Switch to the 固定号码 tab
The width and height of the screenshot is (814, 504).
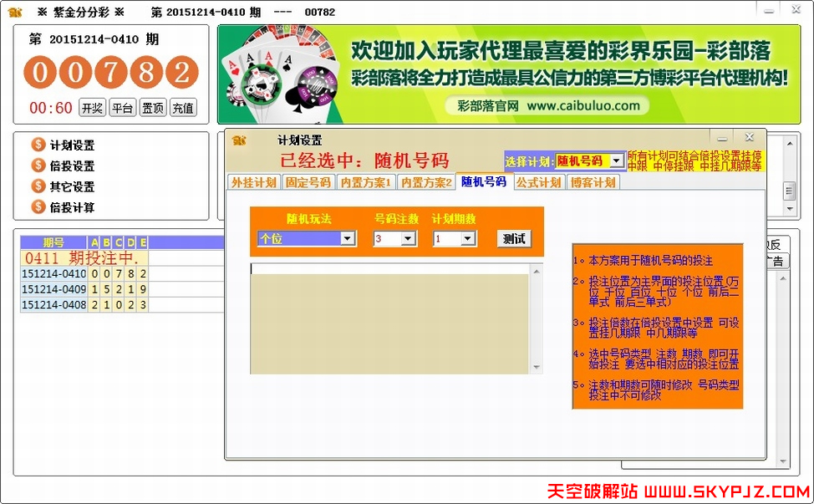(x=305, y=181)
